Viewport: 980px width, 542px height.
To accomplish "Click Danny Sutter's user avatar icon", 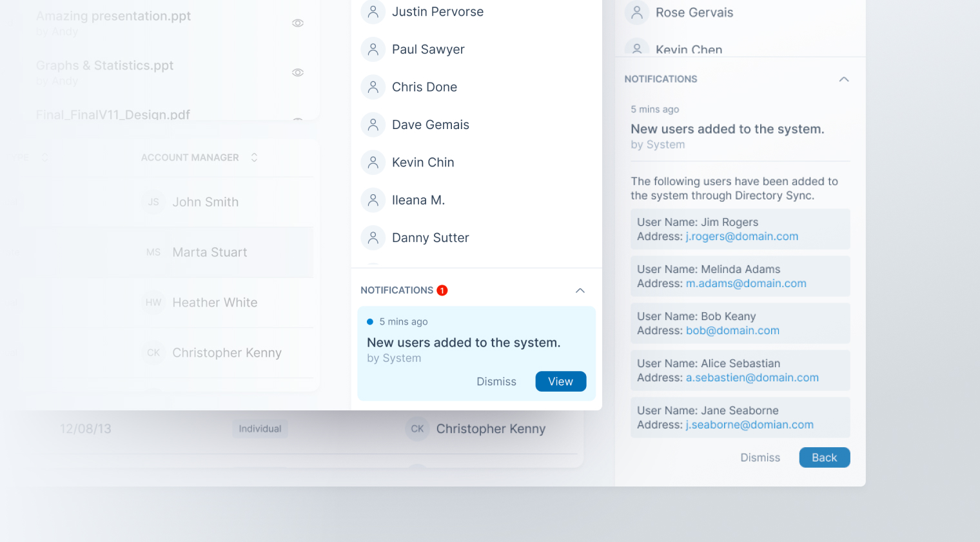I will click(x=373, y=238).
